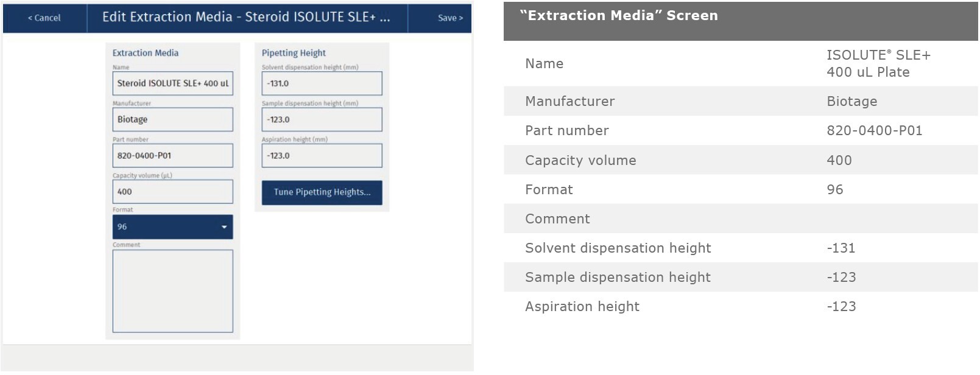980x375 pixels.
Task: Select the 820-0400-P01 value in the table
Action: (874, 130)
